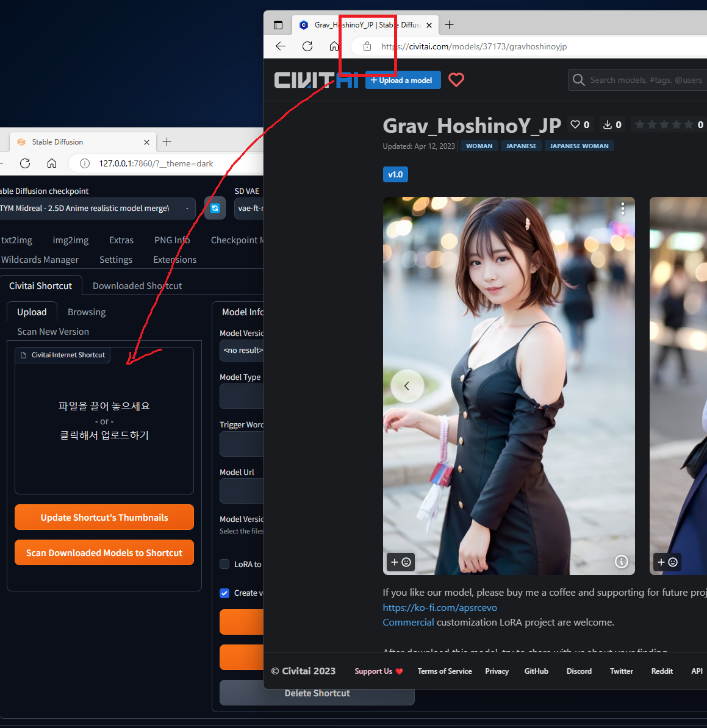Click site info icon beside 127.0.0.1 address
707x728 pixels.
click(x=85, y=163)
